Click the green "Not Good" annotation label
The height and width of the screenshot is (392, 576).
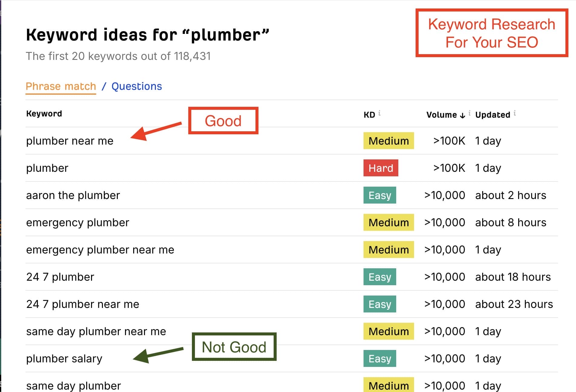234,347
